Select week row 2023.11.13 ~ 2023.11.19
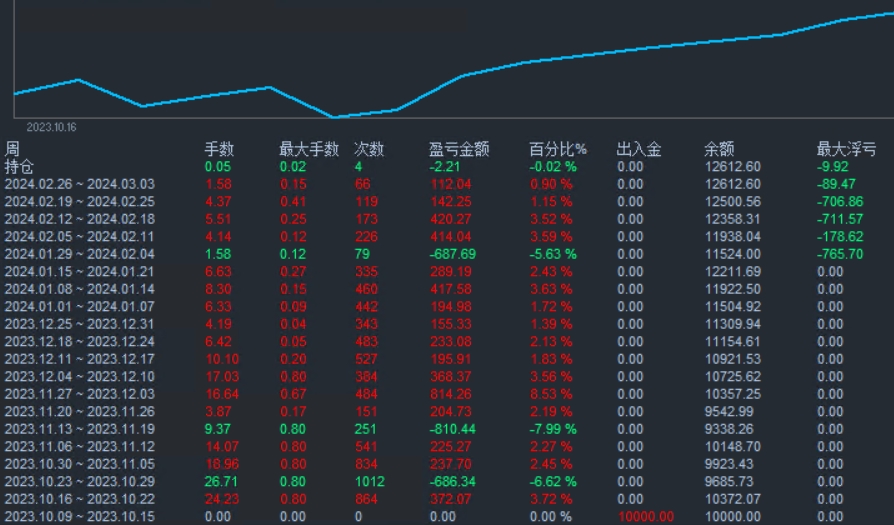894x525 pixels. [80, 429]
